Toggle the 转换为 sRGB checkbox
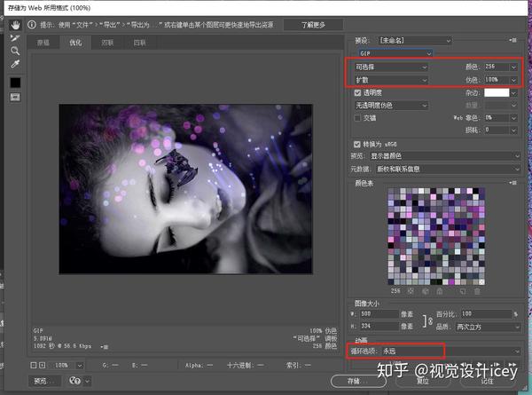The height and width of the screenshot is (395, 532). [x=357, y=145]
